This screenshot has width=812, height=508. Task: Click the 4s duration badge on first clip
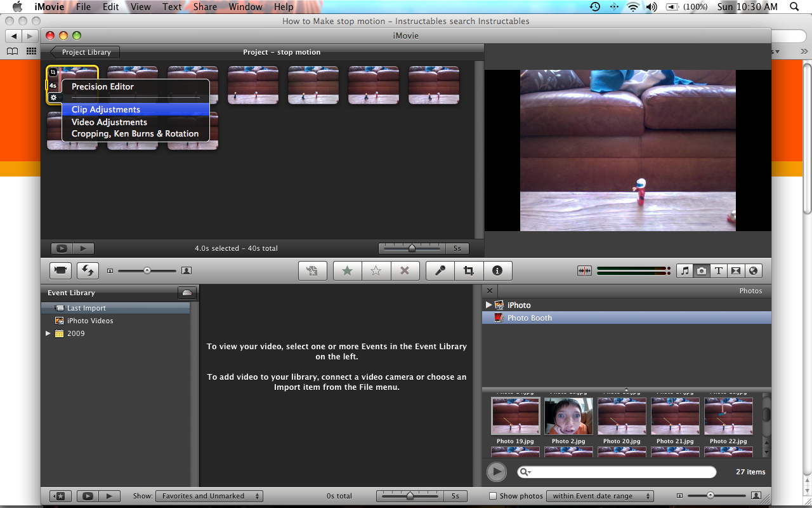pos(53,86)
